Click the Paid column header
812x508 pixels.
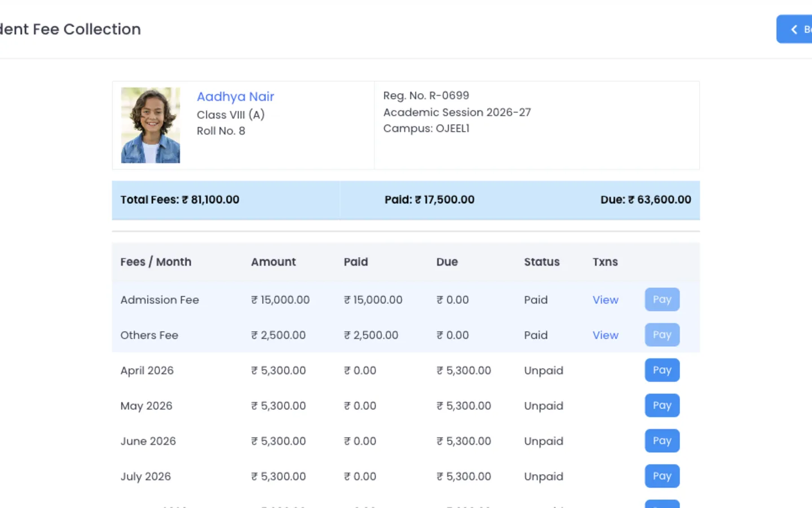pos(356,262)
